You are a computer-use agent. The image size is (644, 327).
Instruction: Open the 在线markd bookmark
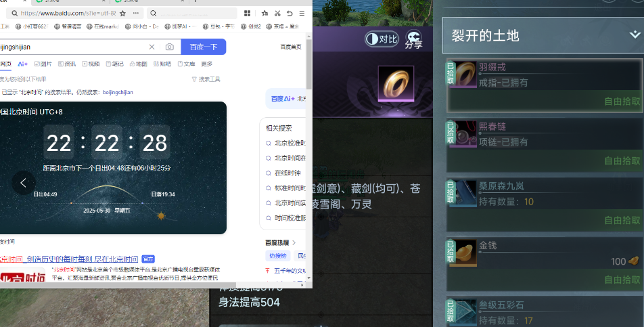[103, 26]
